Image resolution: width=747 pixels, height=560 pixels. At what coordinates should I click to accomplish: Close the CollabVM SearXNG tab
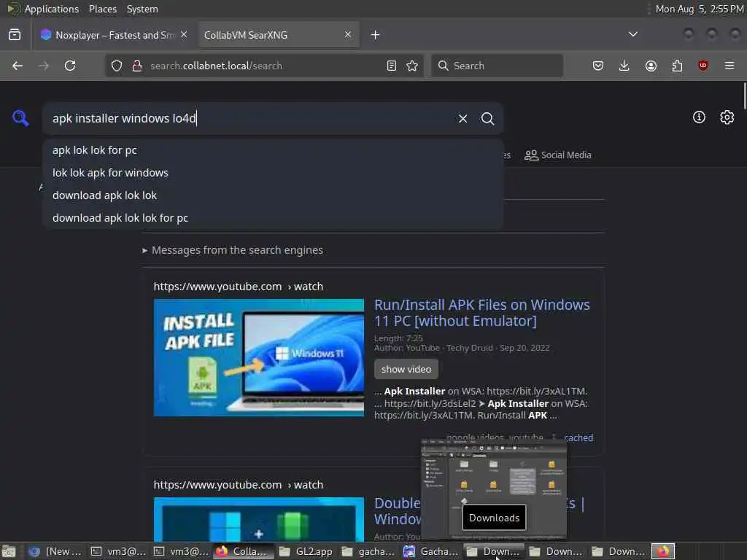348,35
